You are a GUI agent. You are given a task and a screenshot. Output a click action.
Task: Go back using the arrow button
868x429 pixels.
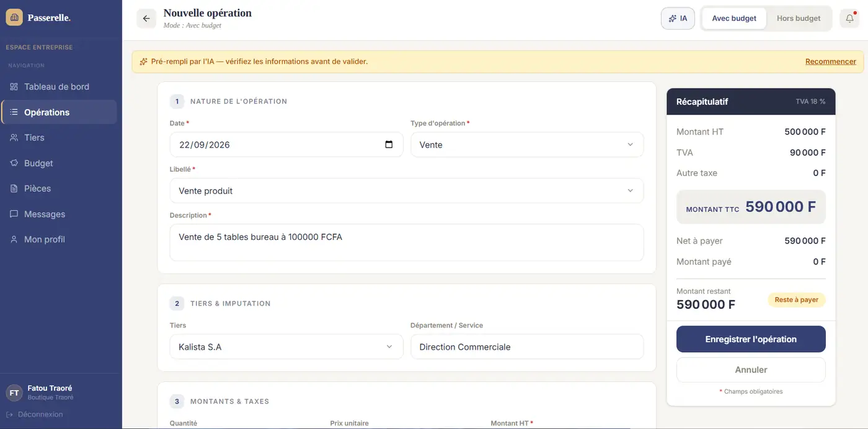(x=146, y=19)
